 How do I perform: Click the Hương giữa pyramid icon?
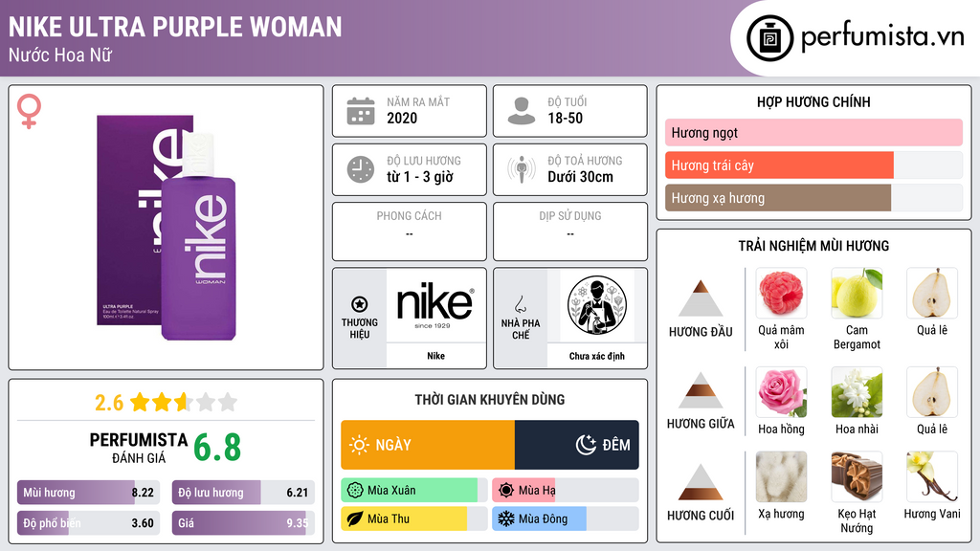[x=701, y=390]
